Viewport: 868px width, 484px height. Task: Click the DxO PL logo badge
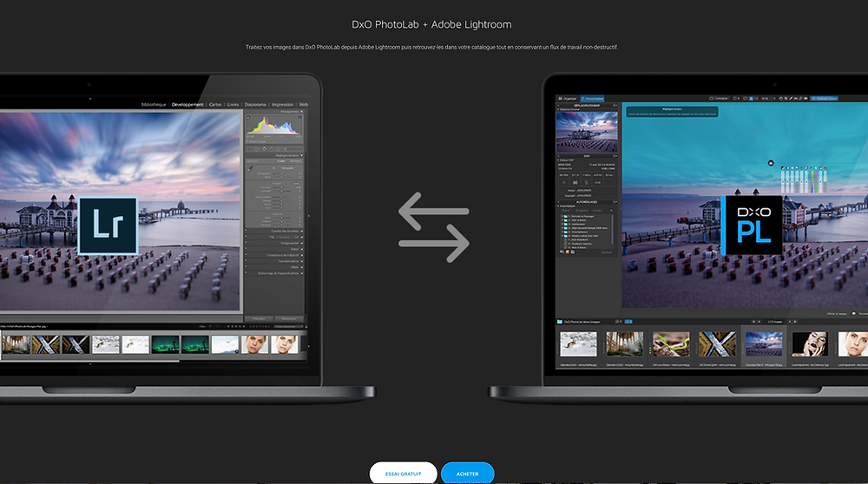(752, 226)
